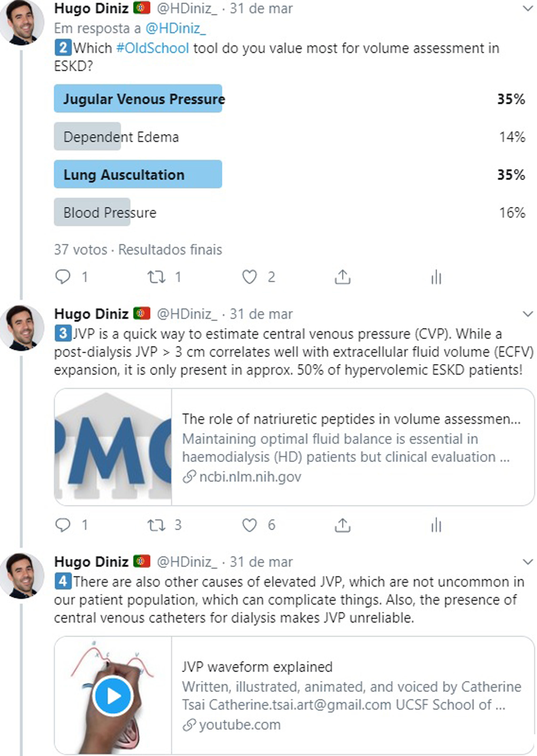Reply to the tweet numbered 3
The height and width of the screenshot is (756, 537).
(x=63, y=525)
